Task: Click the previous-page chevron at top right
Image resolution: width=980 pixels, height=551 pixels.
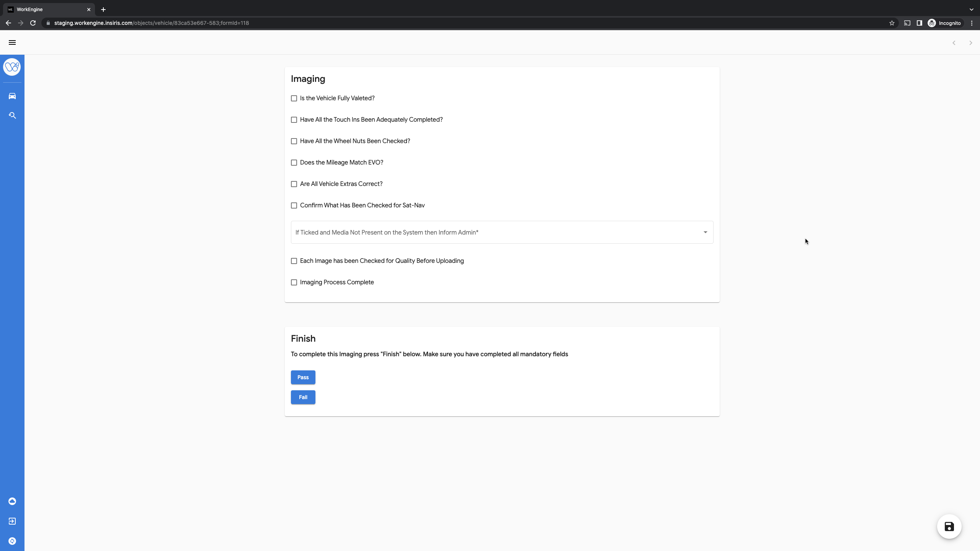Action: tap(954, 43)
